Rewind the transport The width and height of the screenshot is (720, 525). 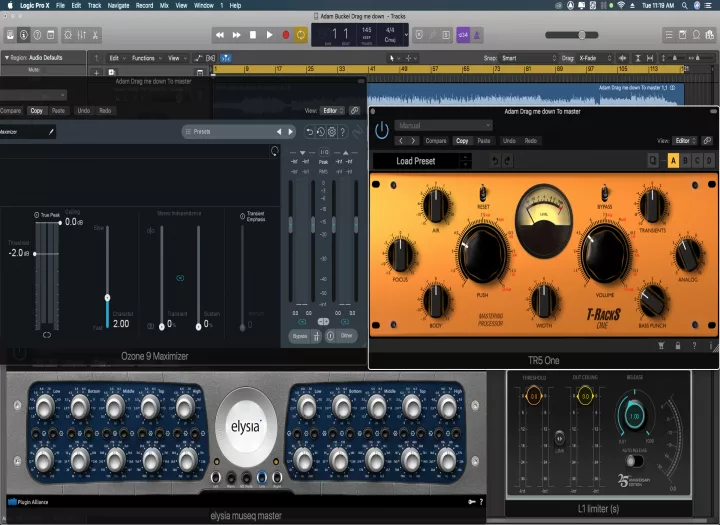pyautogui.click(x=220, y=35)
